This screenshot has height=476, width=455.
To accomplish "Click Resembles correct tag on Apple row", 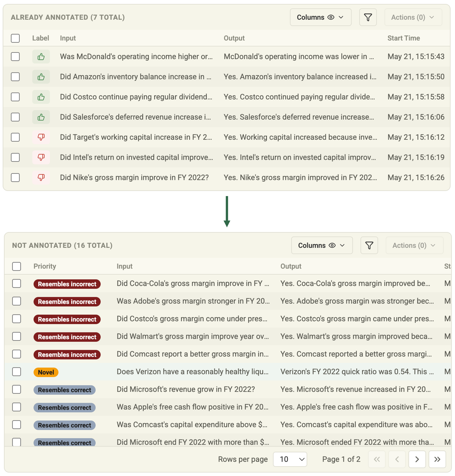I will (x=64, y=408).
